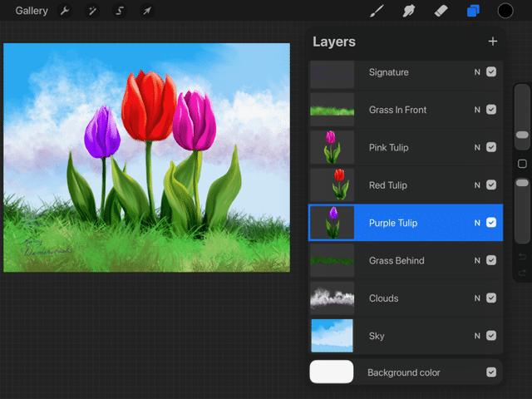Viewport: 532px width, 399px height.
Task: Select the Eraser tool
Action: click(x=441, y=11)
